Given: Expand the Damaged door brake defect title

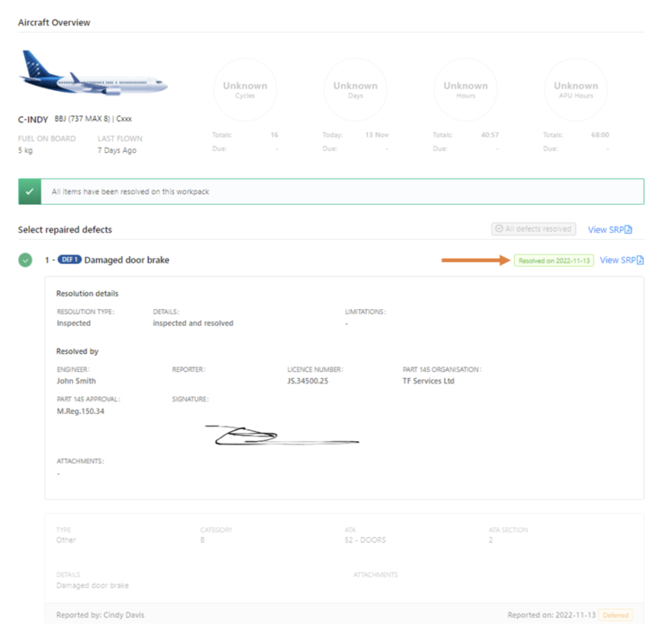Looking at the screenshot, I should [x=127, y=260].
